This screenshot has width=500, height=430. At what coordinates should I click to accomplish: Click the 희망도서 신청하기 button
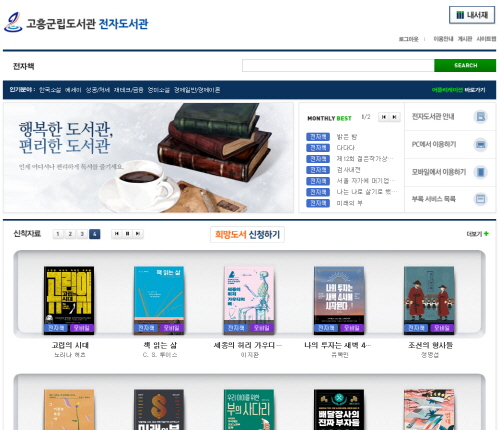point(247,234)
